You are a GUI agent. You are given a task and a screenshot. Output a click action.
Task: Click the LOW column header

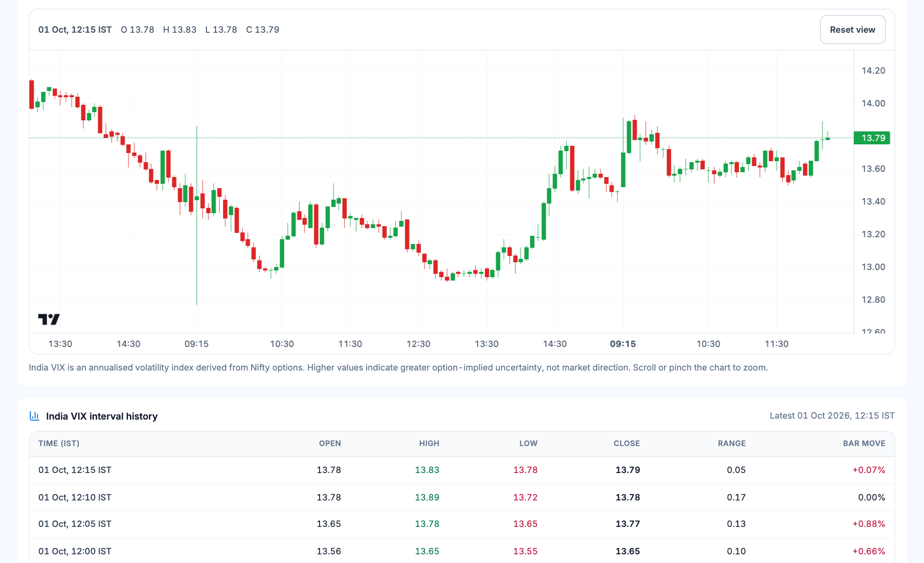(x=528, y=443)
